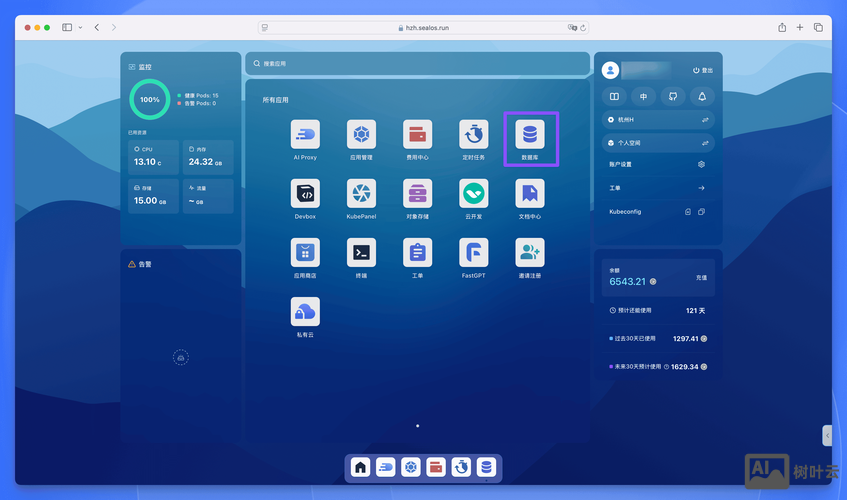Switch region from 杭州H
This screenshot has width=847, height=500.
point(704,120)
